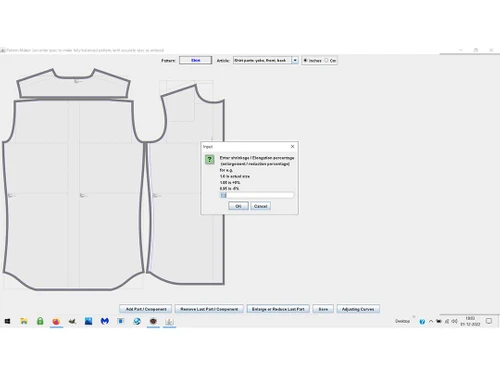Click Remove Last Part / Component button

209,309
